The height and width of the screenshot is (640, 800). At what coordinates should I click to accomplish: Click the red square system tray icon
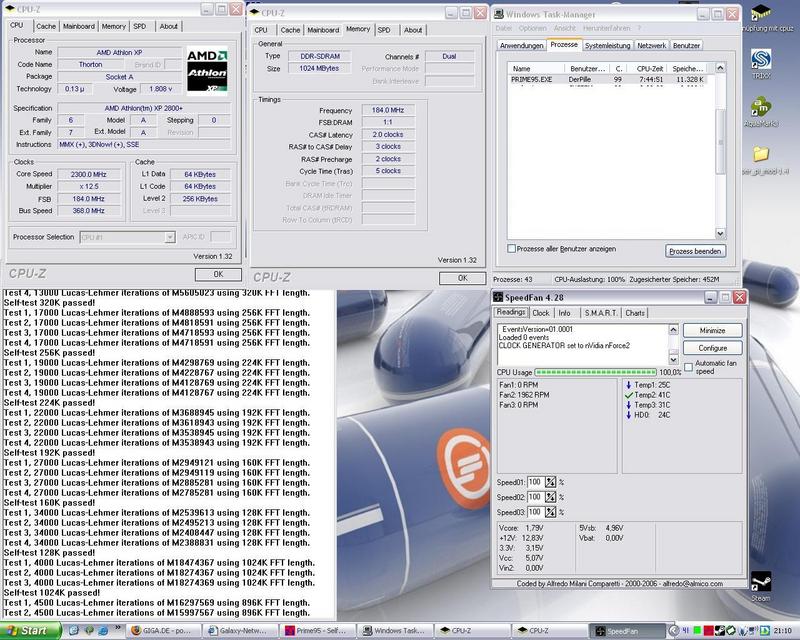pyautogui.click(x=708, y=631)
